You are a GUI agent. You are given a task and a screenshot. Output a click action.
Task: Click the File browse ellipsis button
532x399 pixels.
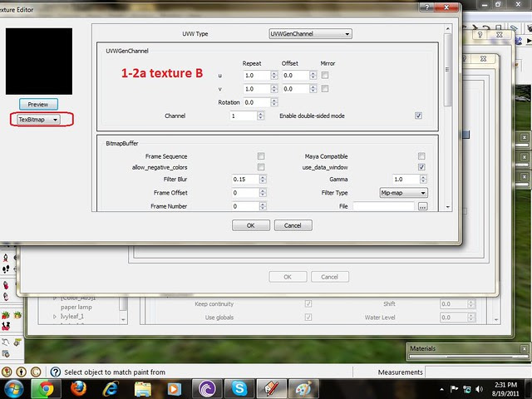pyautogui.click(x=423, y=206)
